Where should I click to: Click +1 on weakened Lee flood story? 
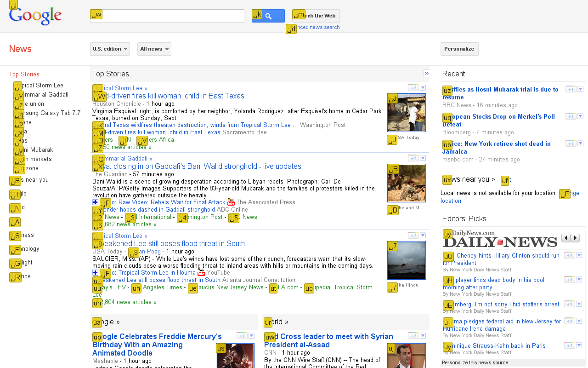[x=413, y=236]
